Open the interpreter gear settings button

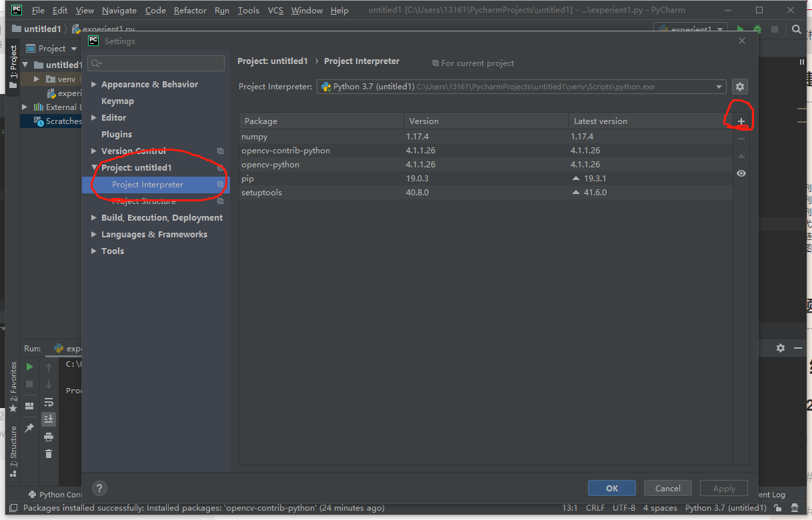click(x=740, y=87)
